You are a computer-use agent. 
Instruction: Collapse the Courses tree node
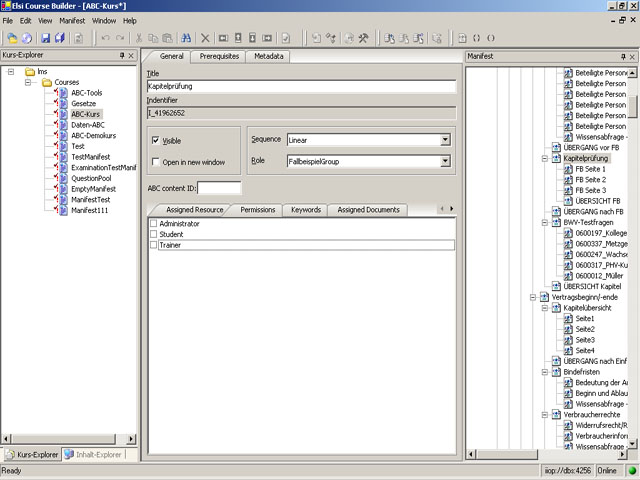coord(28,82)
